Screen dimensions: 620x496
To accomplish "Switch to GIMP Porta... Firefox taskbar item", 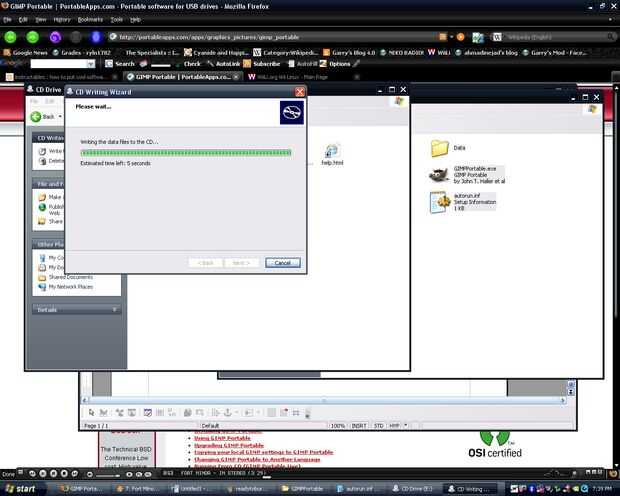I will tap(81, 489).
